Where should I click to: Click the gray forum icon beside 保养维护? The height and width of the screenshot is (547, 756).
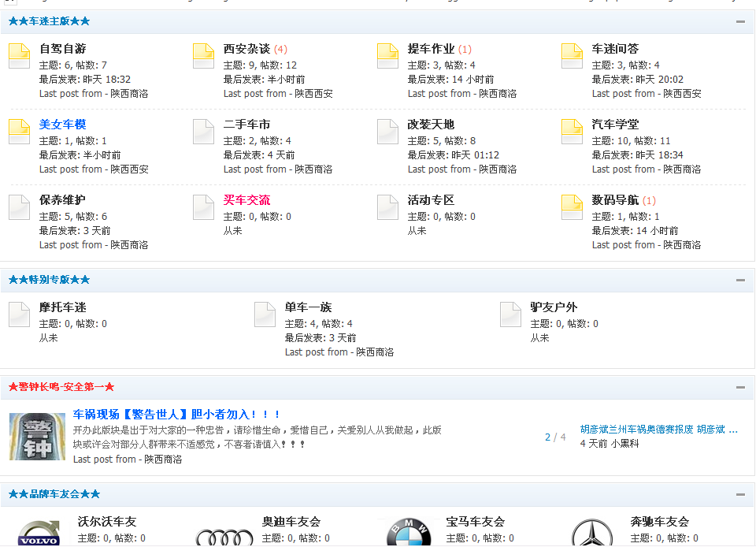pyautogui.click(x=19, y=207)
